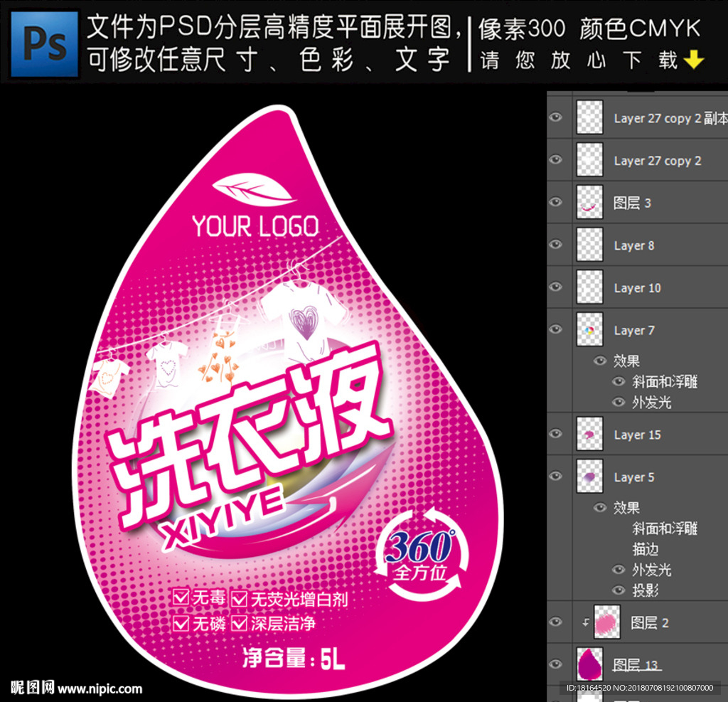Click the Photoshop Ps logo icon

tap(44, 44)
